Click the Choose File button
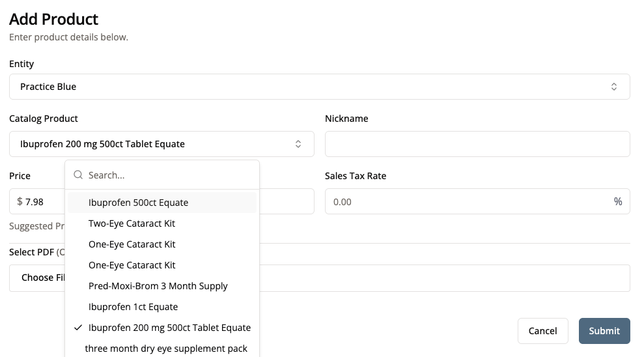Viewport: 644px width, 357px height. (39, 278)
